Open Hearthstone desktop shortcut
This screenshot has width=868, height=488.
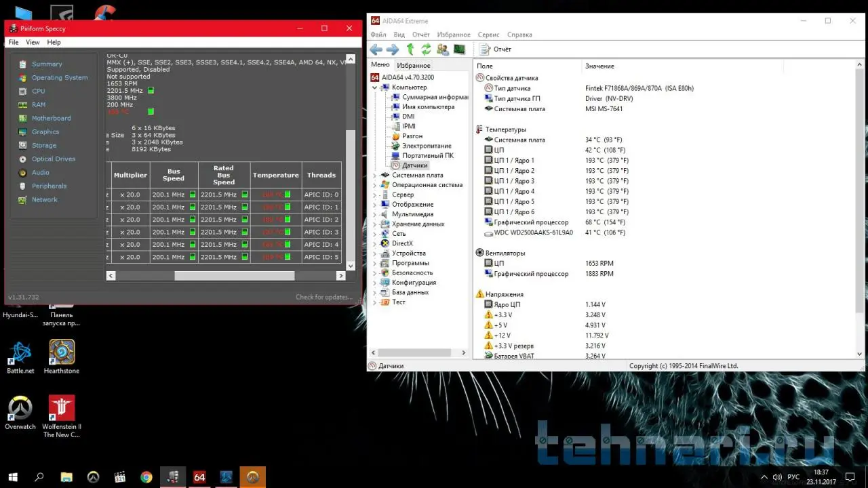point(62,357)
